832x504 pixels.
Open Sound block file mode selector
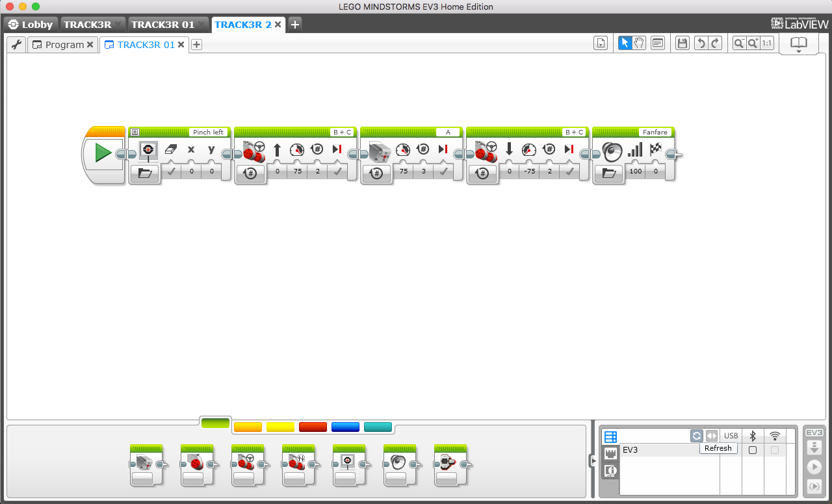click(x=609, y=173)
